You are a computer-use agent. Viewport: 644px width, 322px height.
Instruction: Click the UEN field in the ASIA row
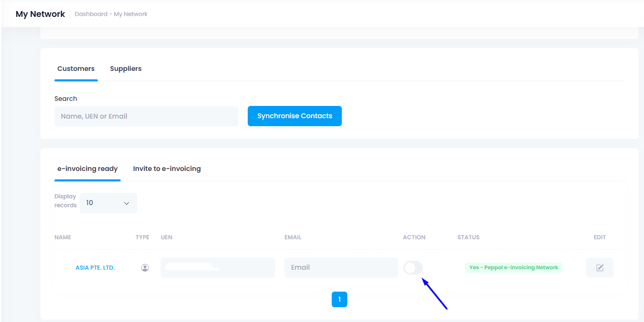tap(217, 268)
